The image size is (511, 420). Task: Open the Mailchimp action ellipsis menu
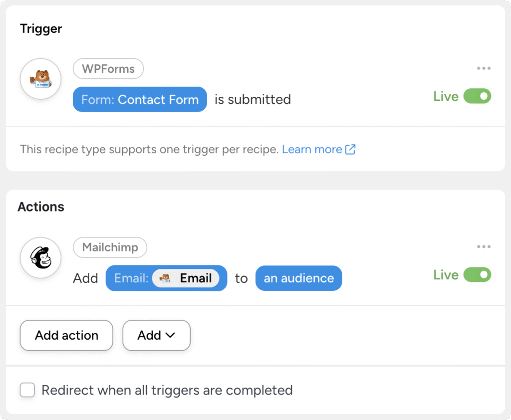[484, 246]
